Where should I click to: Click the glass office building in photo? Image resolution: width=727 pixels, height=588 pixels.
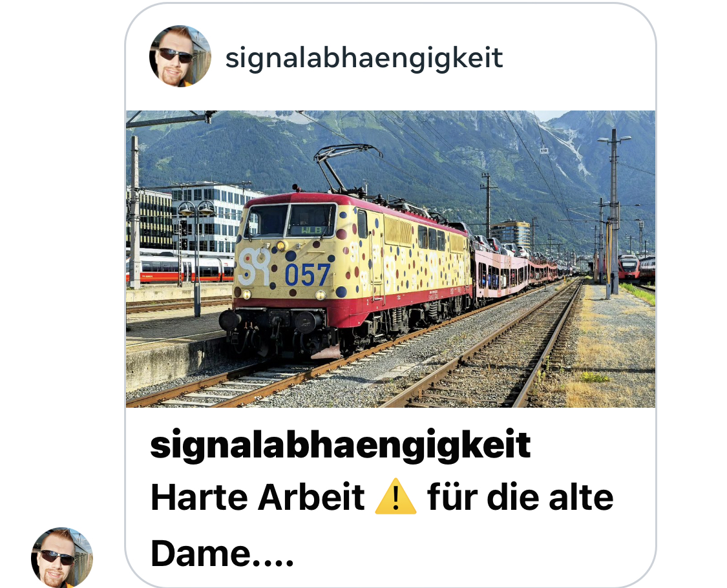[x=210, y=219]
